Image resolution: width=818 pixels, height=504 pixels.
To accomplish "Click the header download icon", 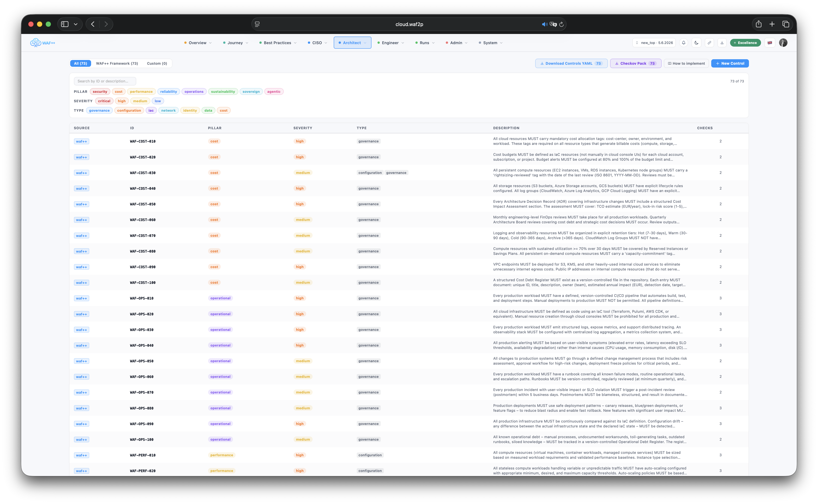I will coord(722,43).
